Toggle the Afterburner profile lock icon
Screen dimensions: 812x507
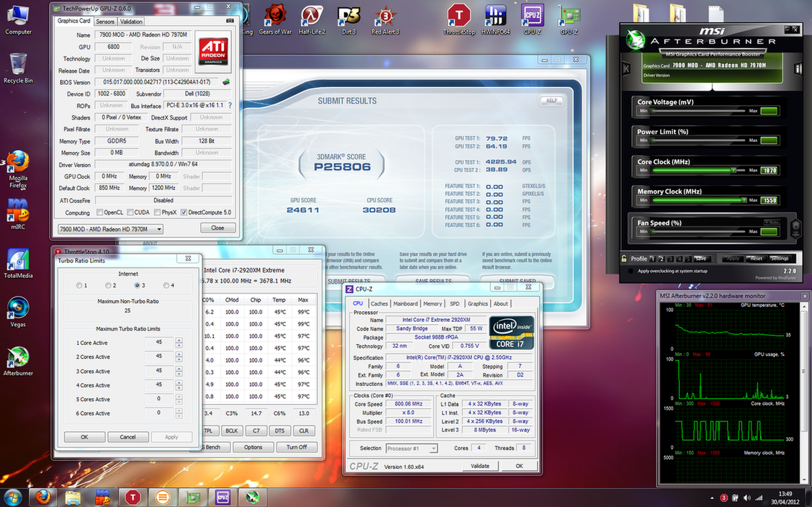click(625, 258)
